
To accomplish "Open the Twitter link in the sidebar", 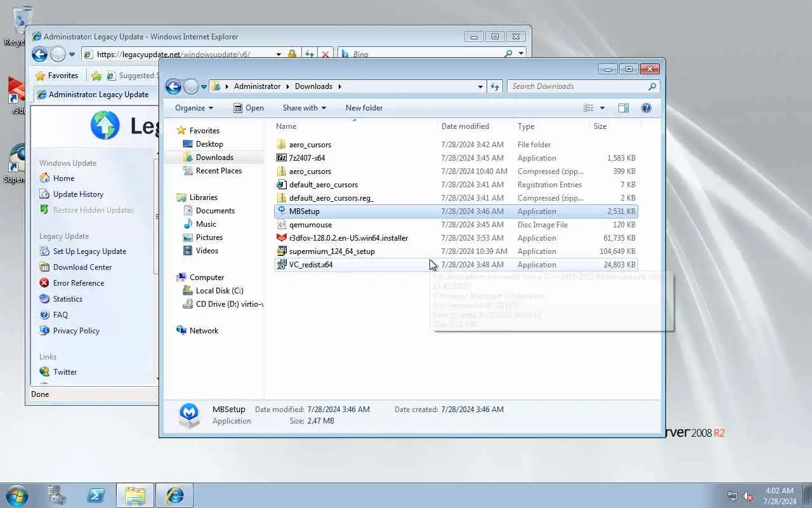I will [x=65, y=372].
